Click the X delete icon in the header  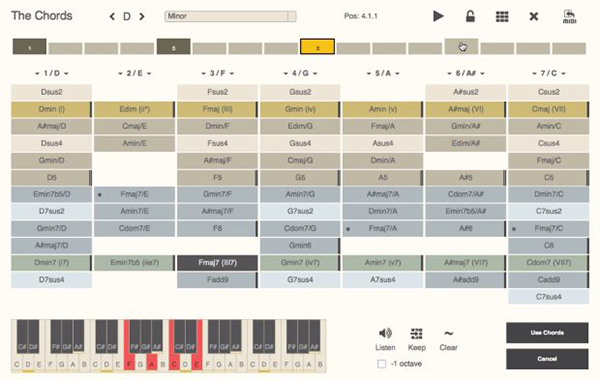tap(534, 16)
